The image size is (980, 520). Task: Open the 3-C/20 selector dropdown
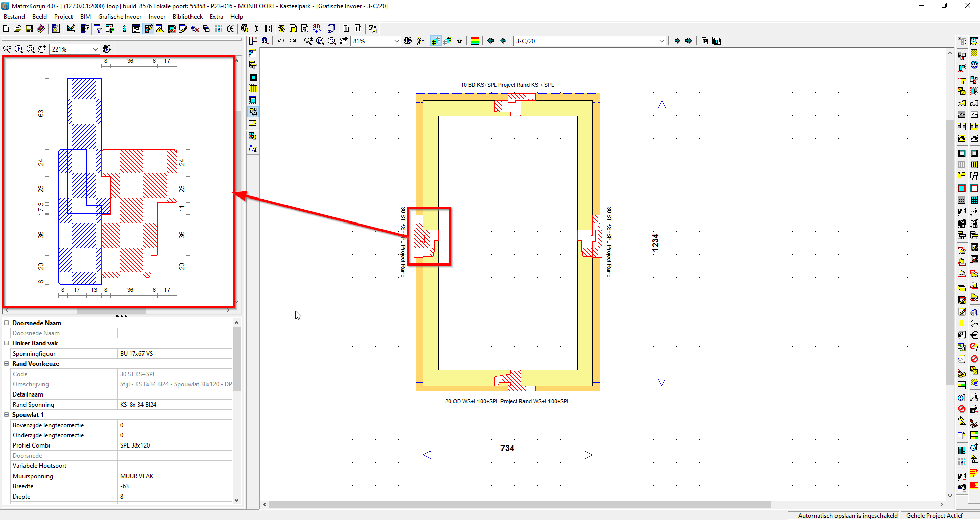pos(662,41)
